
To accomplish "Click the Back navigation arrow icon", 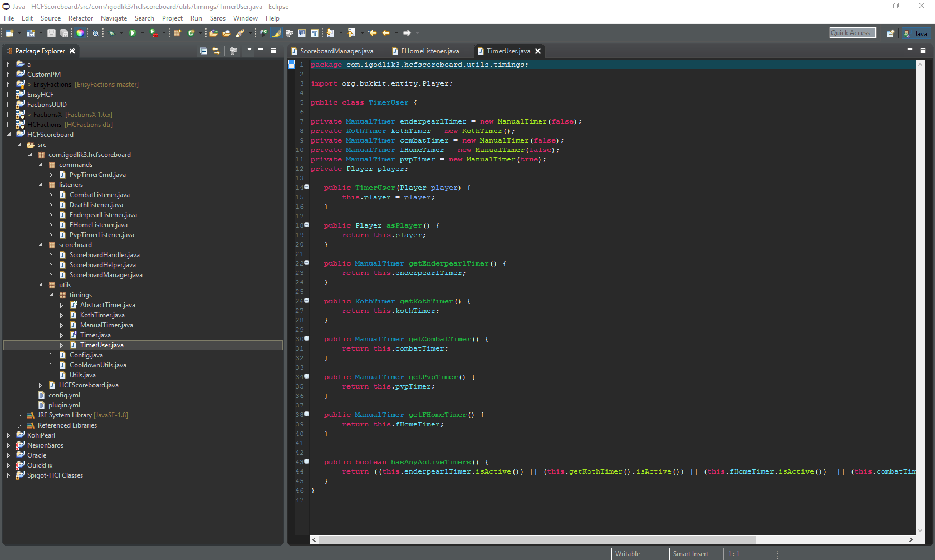I will [x=386, y=33].
